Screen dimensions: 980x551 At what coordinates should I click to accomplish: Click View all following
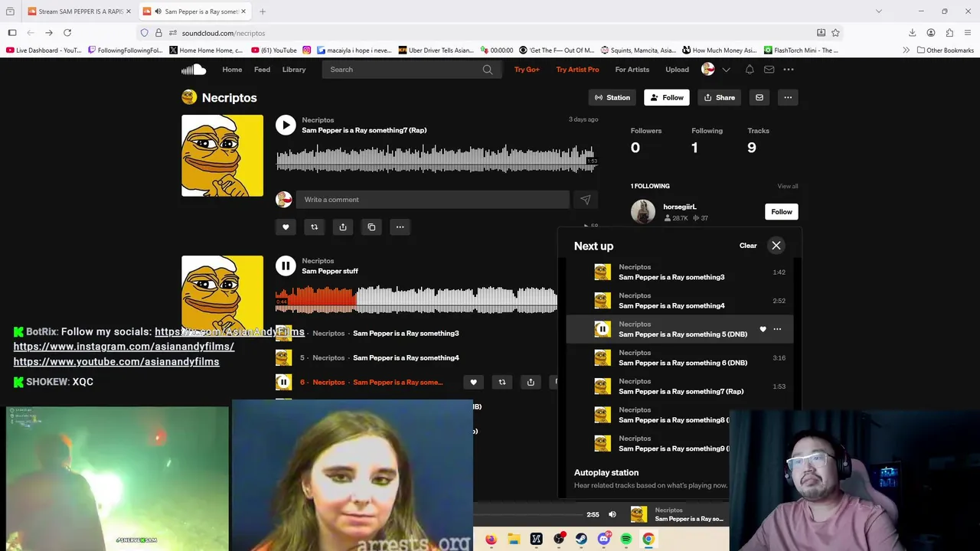click(x=788, y=186)
